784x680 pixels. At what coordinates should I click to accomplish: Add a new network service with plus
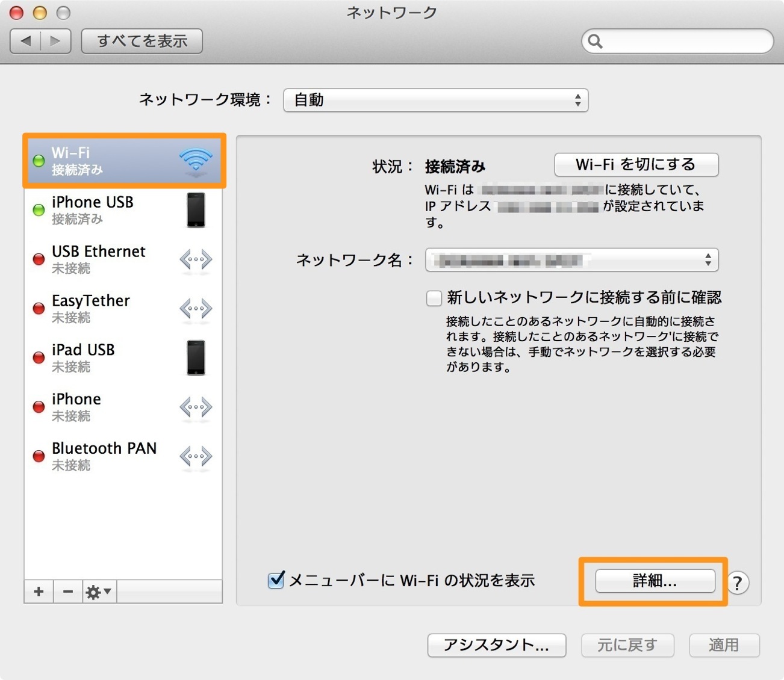point(39,592)
